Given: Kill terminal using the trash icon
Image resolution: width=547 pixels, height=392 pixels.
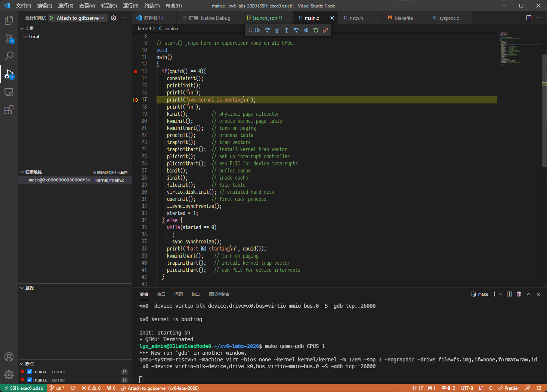Looking at the screenshot, I should pos(519,294).
